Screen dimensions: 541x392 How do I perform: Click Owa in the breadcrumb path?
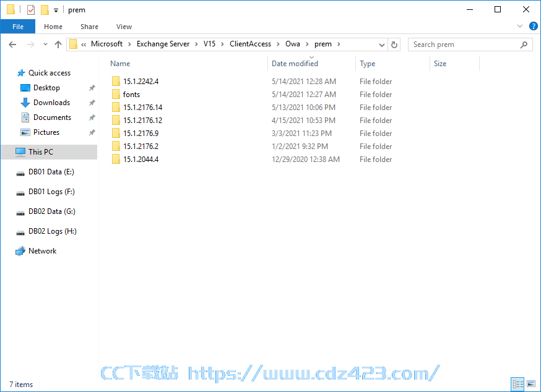(293, 44)
